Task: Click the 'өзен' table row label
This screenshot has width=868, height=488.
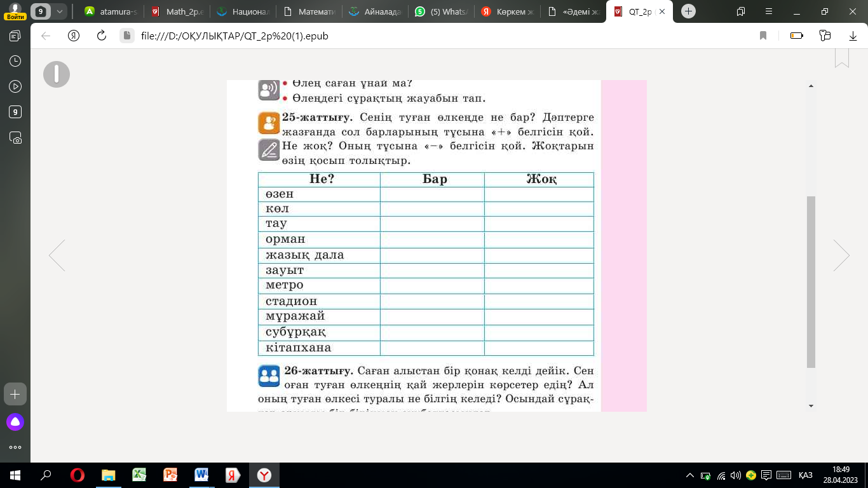Action: pos(280,194)
